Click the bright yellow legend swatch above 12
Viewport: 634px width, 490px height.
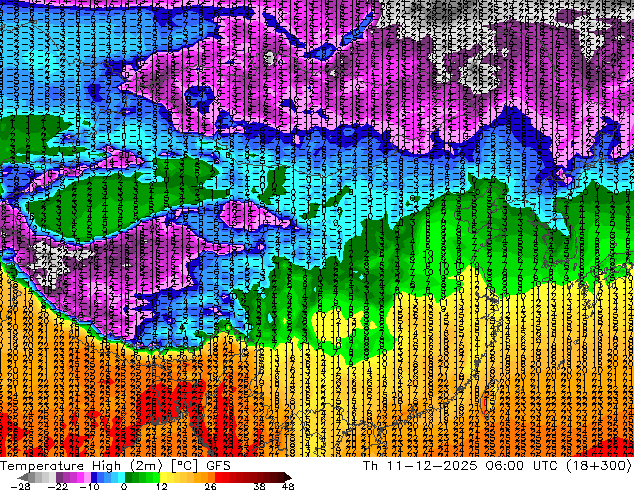pos(163,477)
